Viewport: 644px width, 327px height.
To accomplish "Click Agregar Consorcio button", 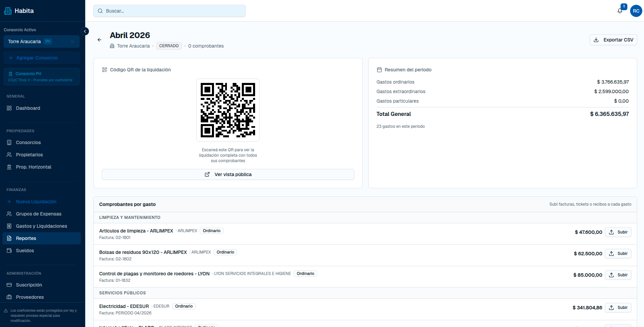I will coord(41,58).
